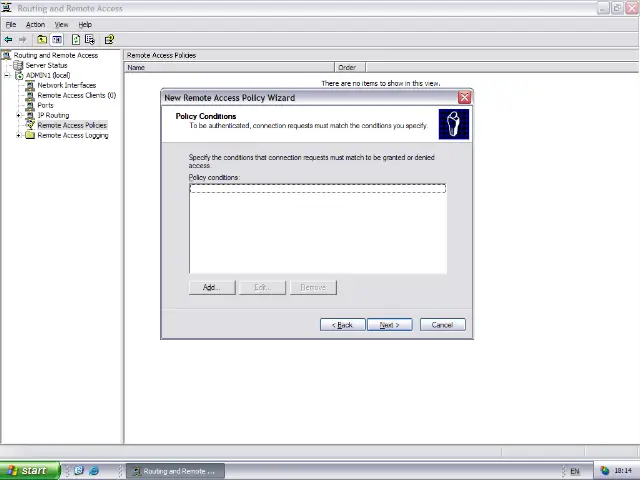
Task: Click the disabled Remove button
Action: pyautogui.click(x=313, y=287)
